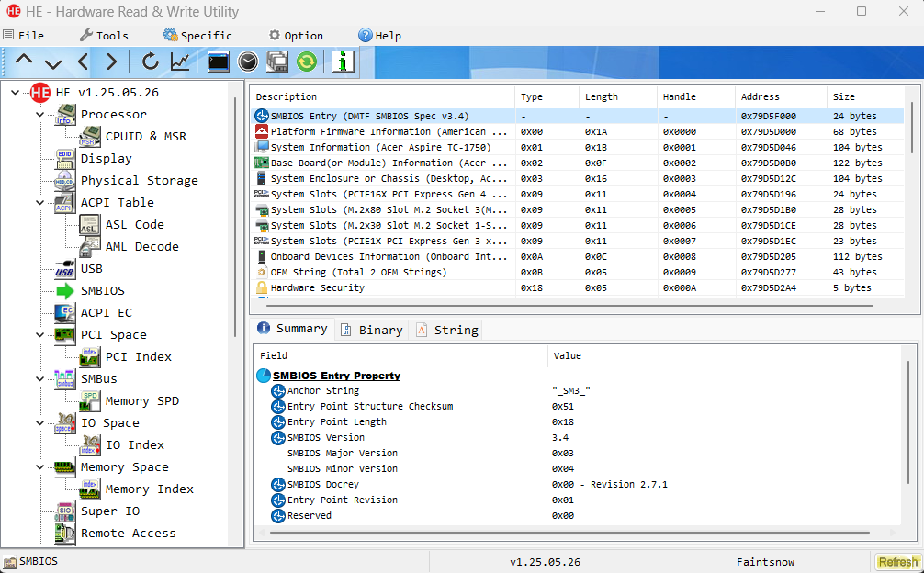
Task: Click the clock icon in the toolbar
Action: point(248,62)
